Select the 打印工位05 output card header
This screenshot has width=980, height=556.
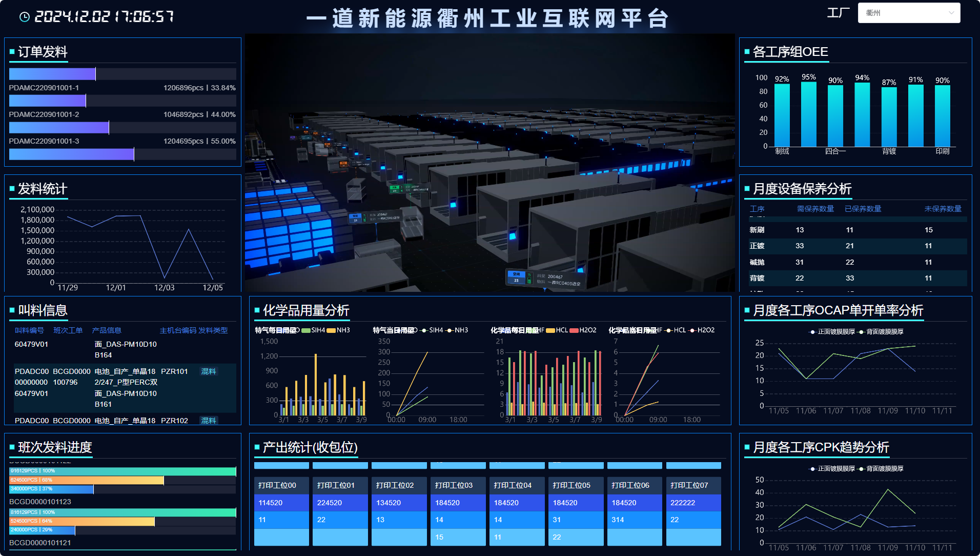[576, 485]
